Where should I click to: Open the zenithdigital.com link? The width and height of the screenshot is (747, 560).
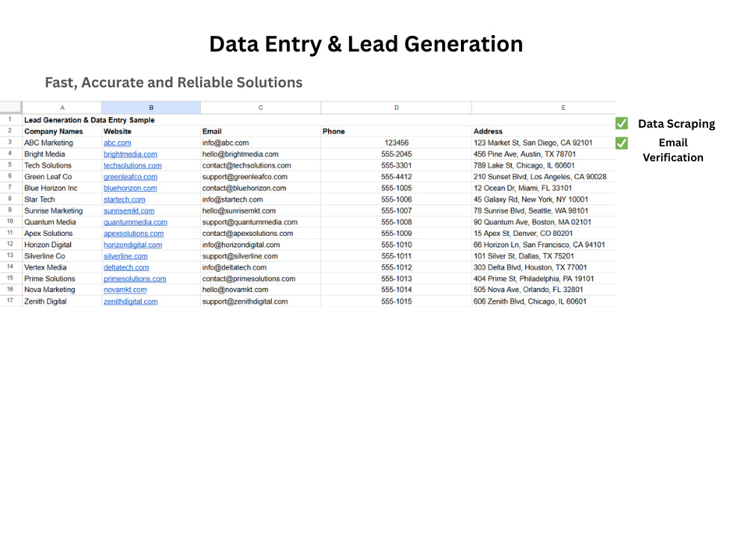point(131,302)
